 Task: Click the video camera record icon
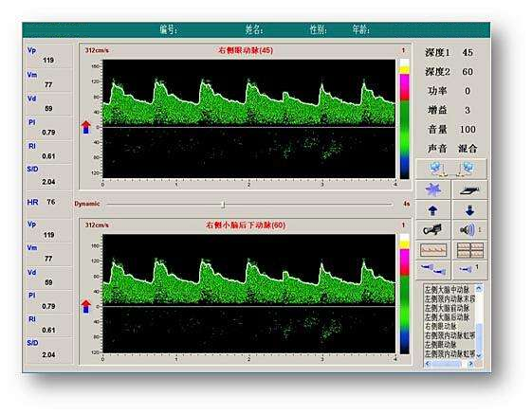coord(433,230)
